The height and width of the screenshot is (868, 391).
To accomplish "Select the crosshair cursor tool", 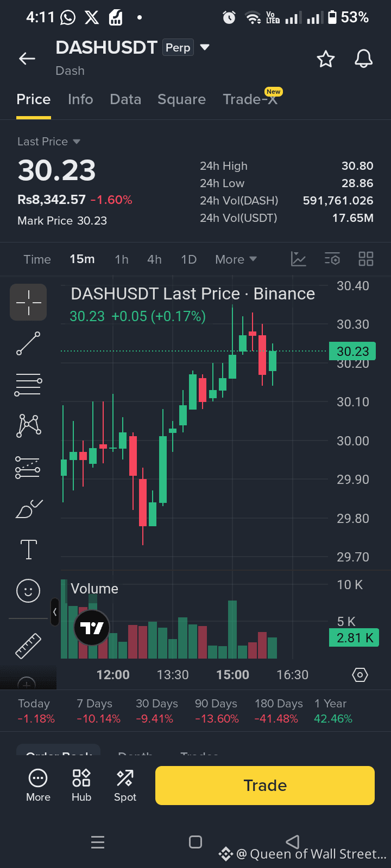I will (x=28, y=302).
